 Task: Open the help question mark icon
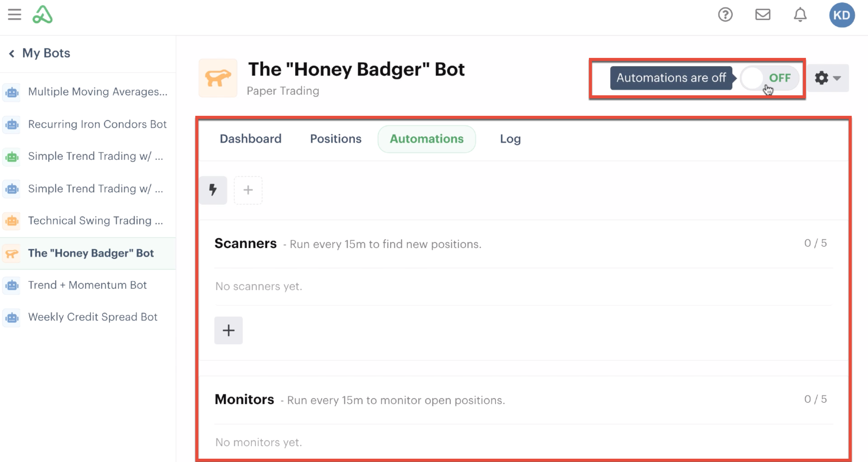725,14
